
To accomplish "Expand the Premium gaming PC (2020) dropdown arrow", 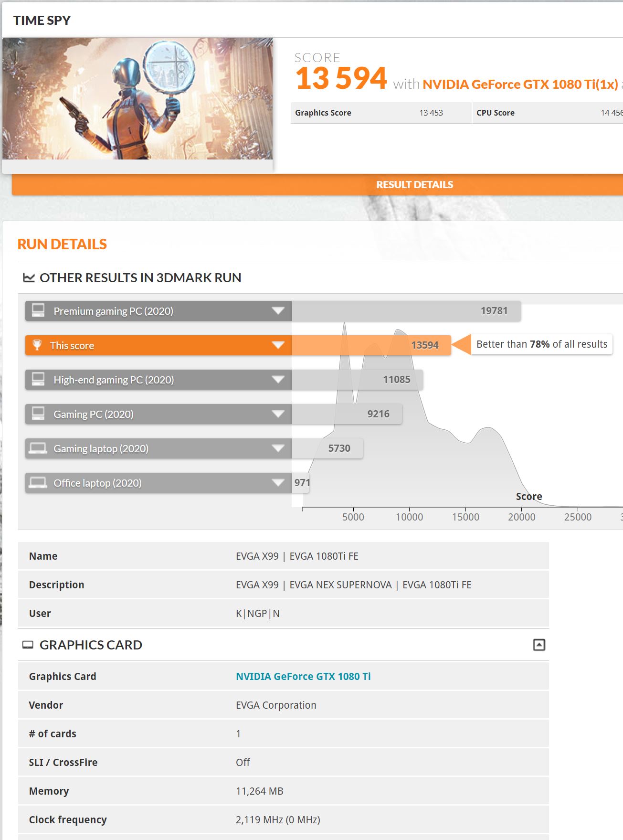I will pyautogui.click(x=278, y=311).
